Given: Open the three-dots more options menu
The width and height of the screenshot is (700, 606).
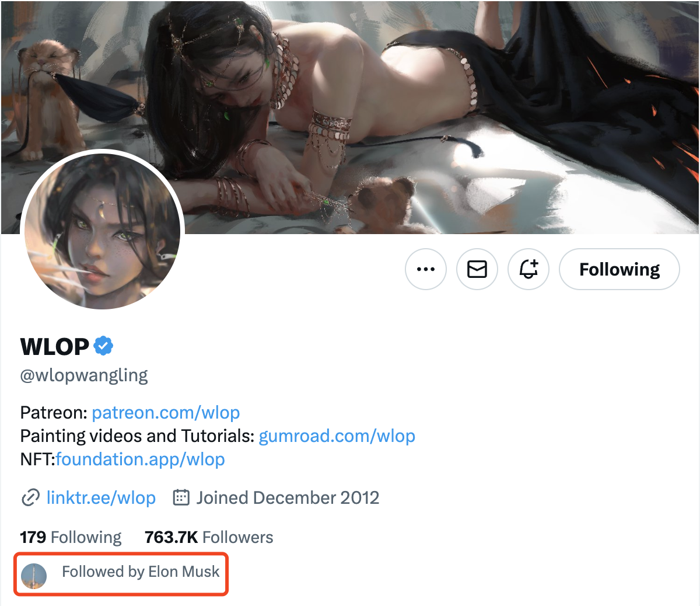Looking at the screenshot, I should click(x=426, y=269).
